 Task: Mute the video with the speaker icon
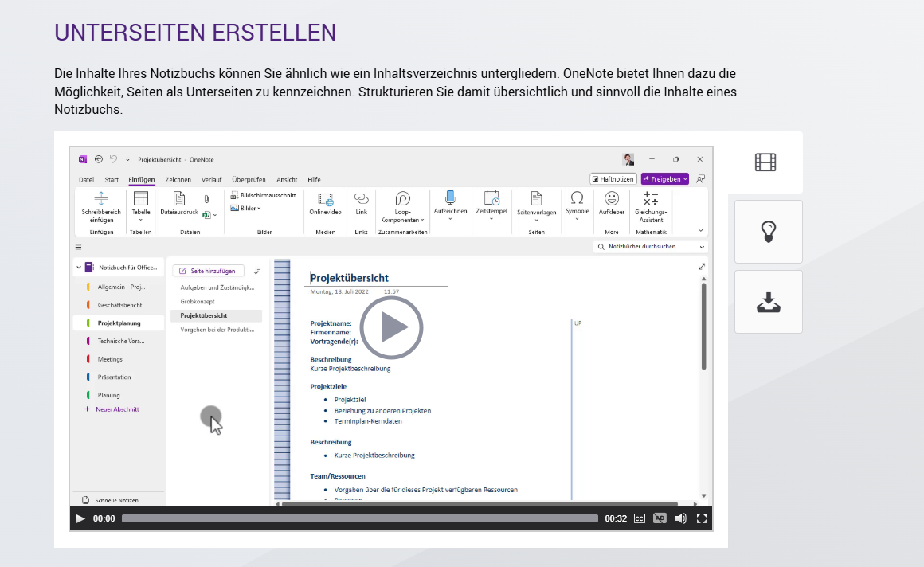[680, 518]
